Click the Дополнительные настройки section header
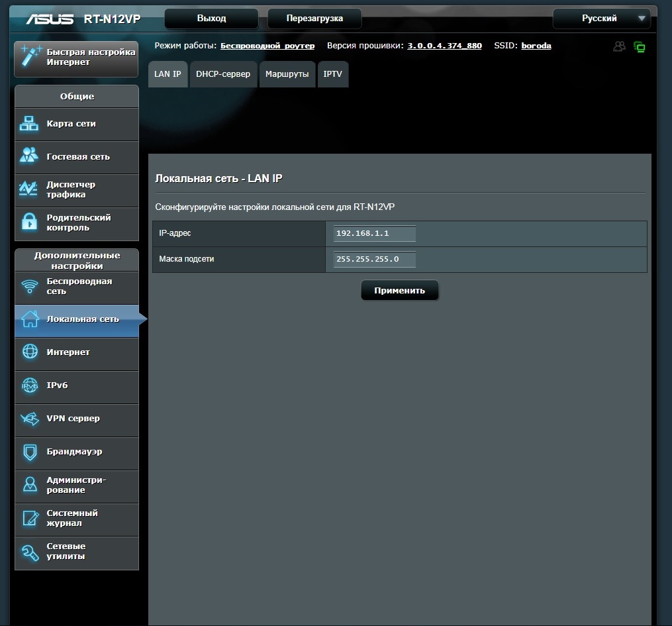 pos(77,260)
